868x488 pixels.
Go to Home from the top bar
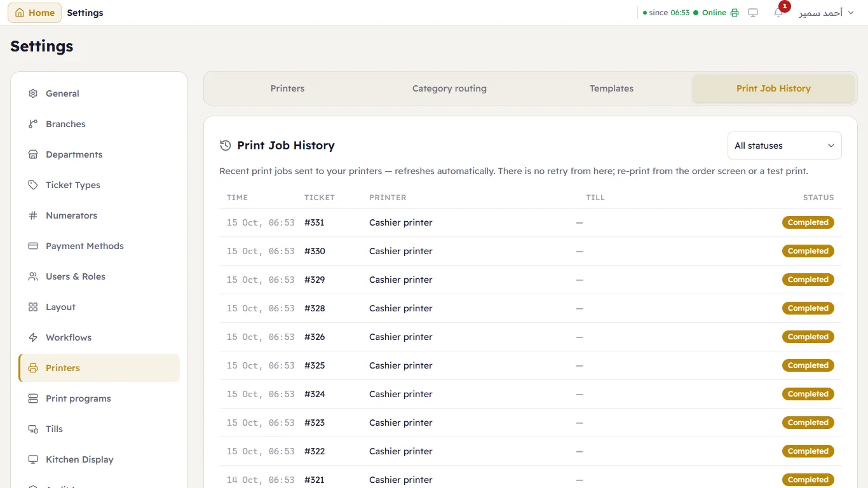point(34,13)
